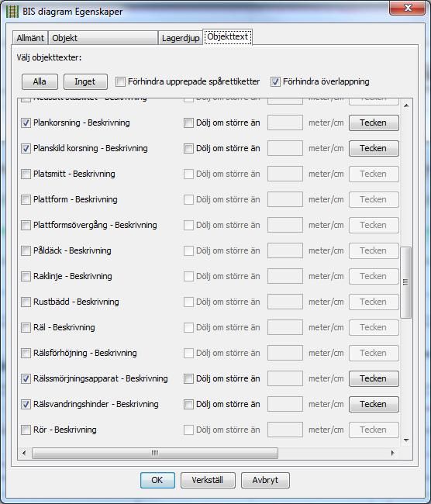The height and width of the screenshot is (504, 431).
Task: Click the horizontal scrollbar right arrow
Action: pos(392,454)
